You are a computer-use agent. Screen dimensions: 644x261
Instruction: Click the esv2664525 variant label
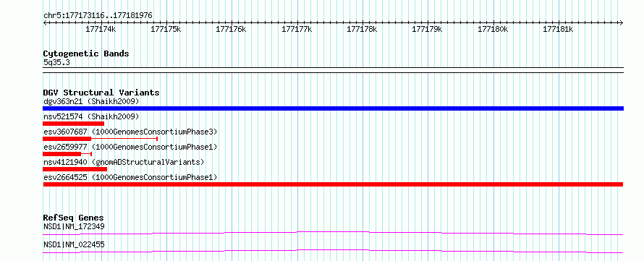point(130,177)
